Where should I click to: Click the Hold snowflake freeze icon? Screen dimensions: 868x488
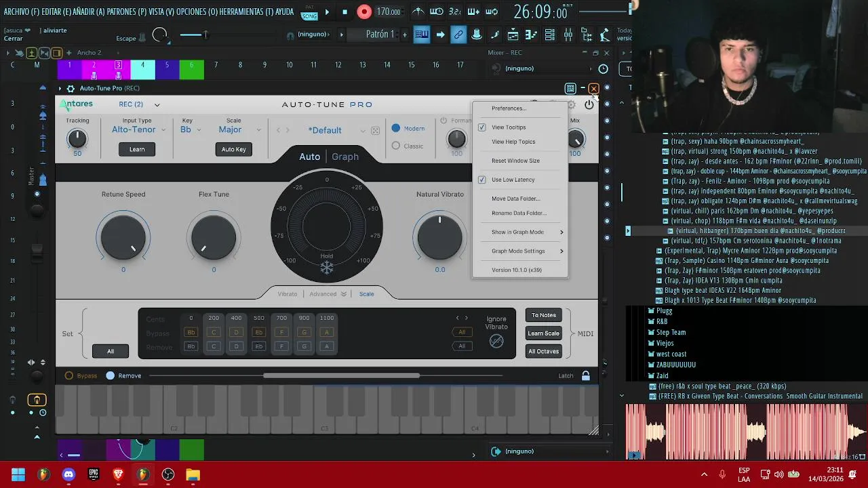click(x=327, y=268)
